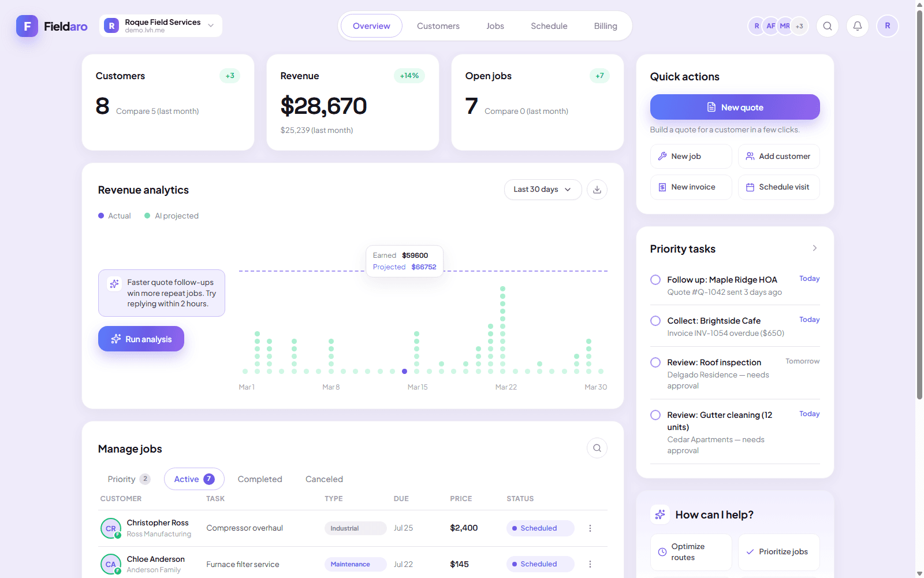Click the Open jobs +7 change badge
This screenshot has height=578, width=924.
tap(599, 76)
